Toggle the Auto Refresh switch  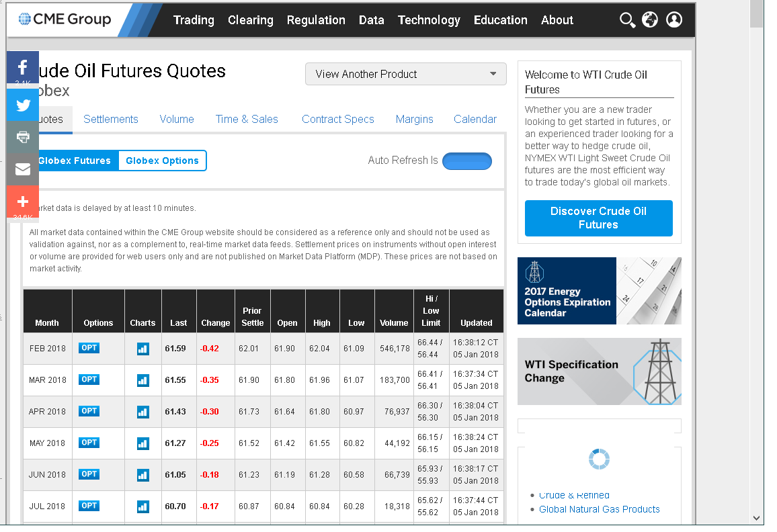pos(466,161)
